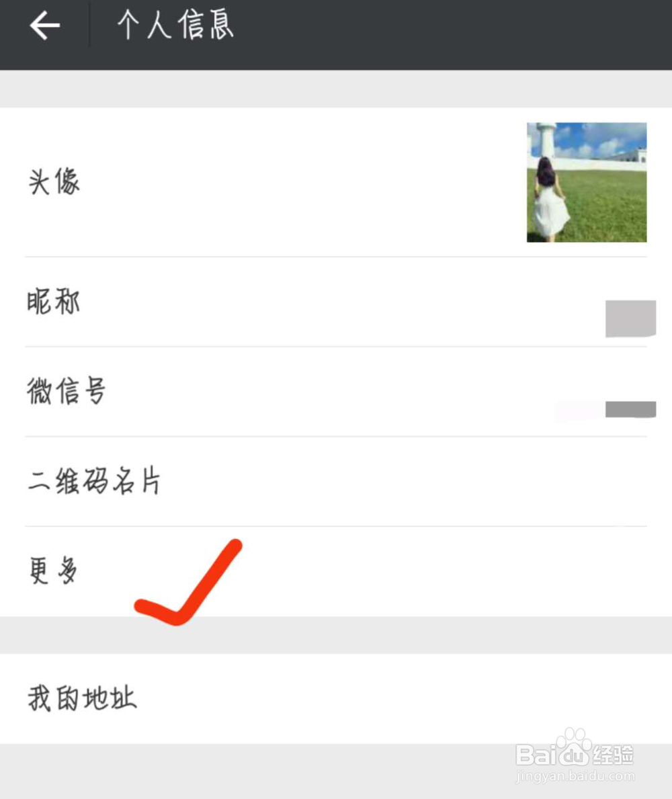Click the vertical divider beside back arrow
Viewport: 672px width, 799px height.
point(89,25)
